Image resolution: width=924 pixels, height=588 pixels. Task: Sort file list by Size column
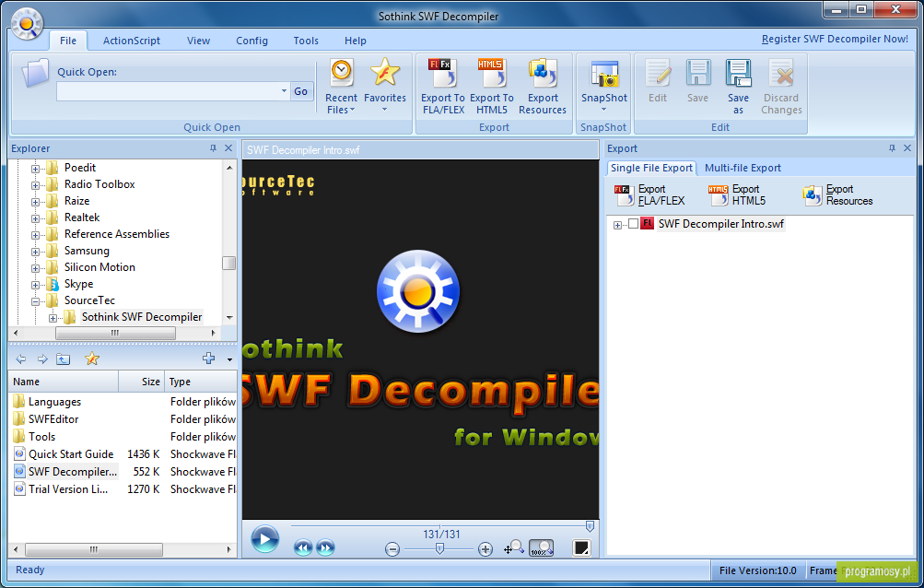(x=142, y=382)
